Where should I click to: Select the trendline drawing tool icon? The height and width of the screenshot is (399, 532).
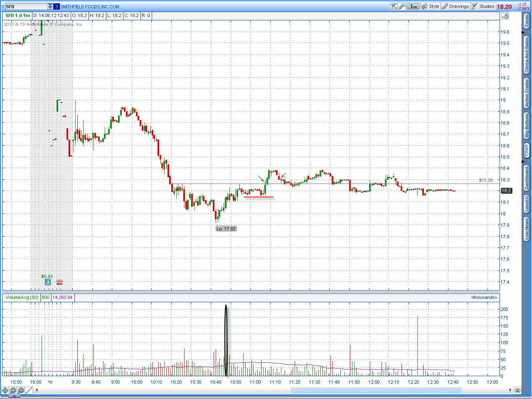click(x=29, y=390)
